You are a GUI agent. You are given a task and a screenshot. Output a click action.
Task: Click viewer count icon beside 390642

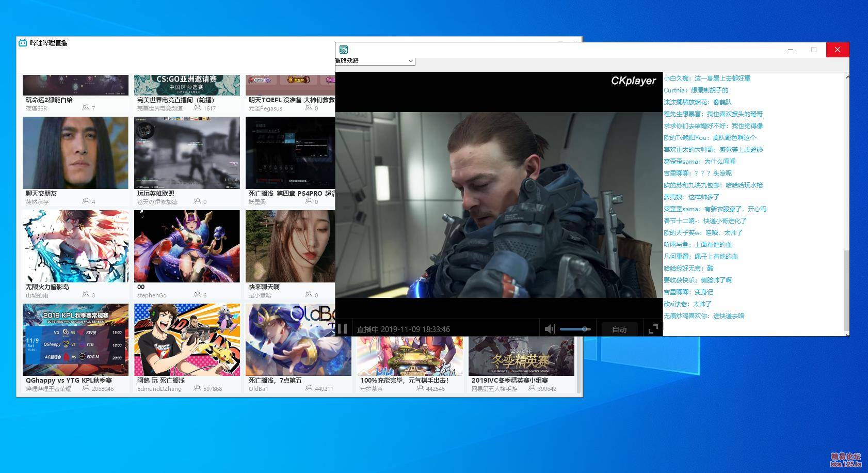coord(532,388)
